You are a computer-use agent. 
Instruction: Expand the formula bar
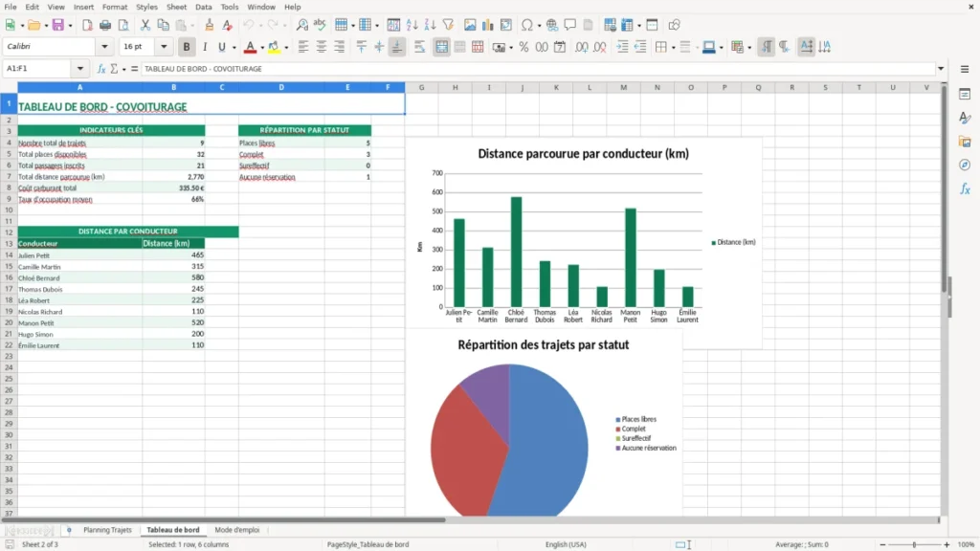pos(941,69)
